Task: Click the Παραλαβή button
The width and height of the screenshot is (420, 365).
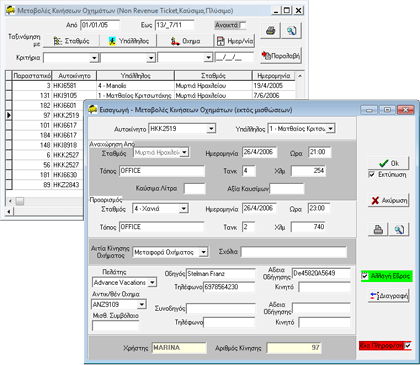Action: pos(281,56)
